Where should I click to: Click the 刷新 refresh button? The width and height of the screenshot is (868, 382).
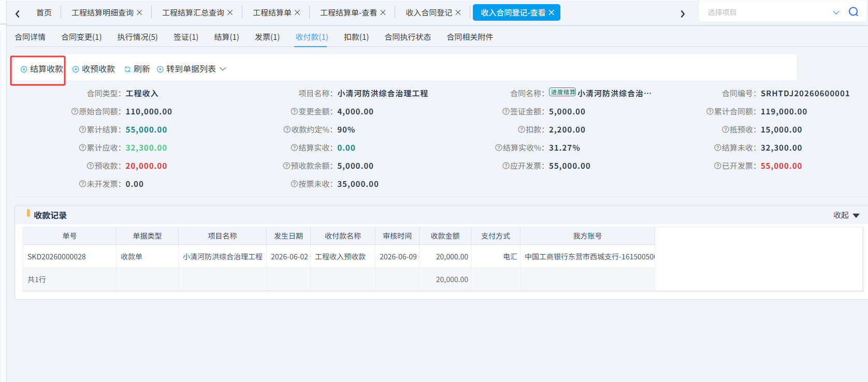pos(137,69)
